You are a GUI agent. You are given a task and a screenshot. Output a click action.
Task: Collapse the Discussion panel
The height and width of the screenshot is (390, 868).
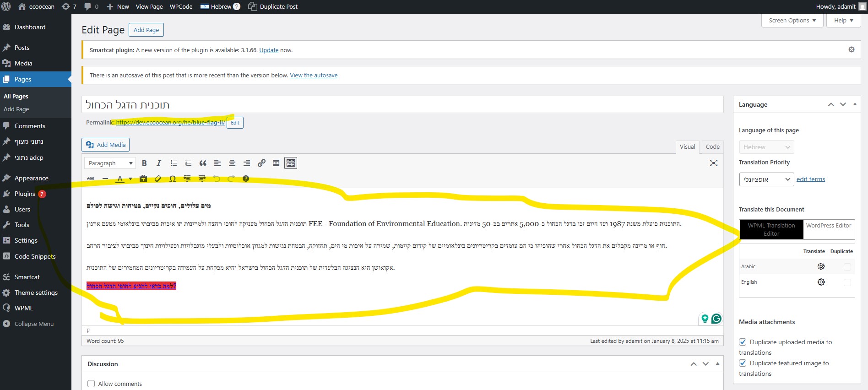point(717,364)
